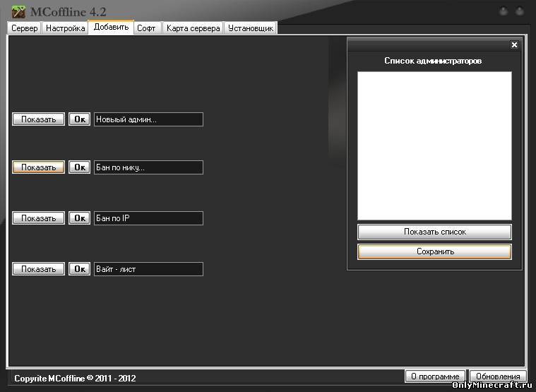Focus the Новый админ text field
The width and height of the screenshot is (536, 392).
pyautogui.click(x=148, y=119)
